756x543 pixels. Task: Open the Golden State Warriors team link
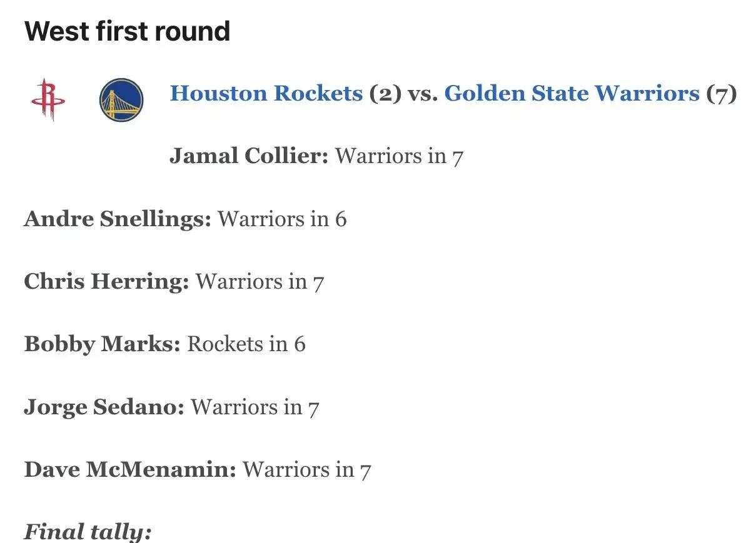(572, 94)
